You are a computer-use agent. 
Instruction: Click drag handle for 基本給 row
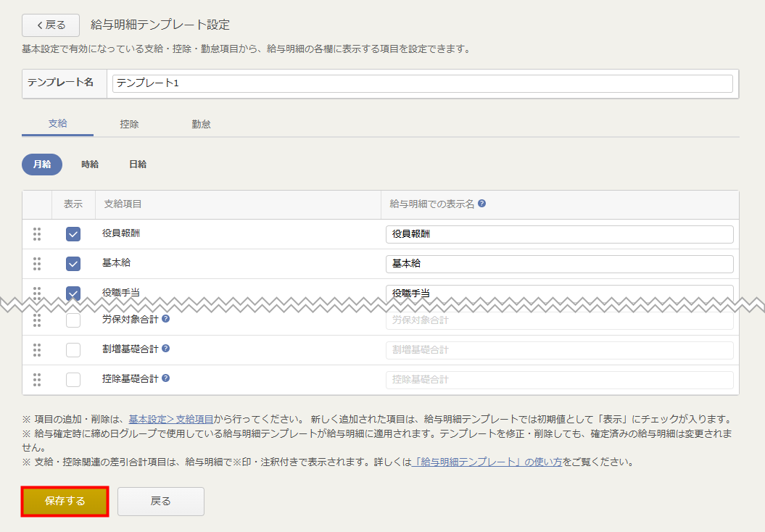pyautogui.click(x=37, y=264)
